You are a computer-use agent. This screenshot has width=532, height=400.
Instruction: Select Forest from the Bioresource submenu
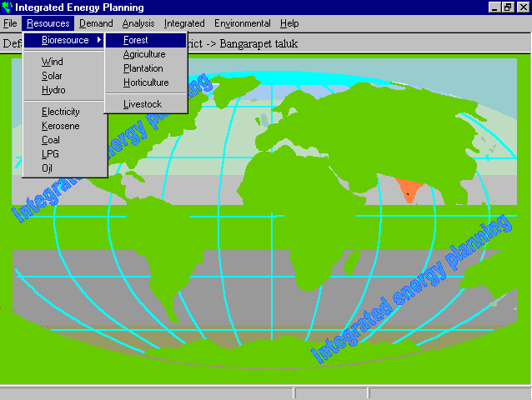click(136, 40)
